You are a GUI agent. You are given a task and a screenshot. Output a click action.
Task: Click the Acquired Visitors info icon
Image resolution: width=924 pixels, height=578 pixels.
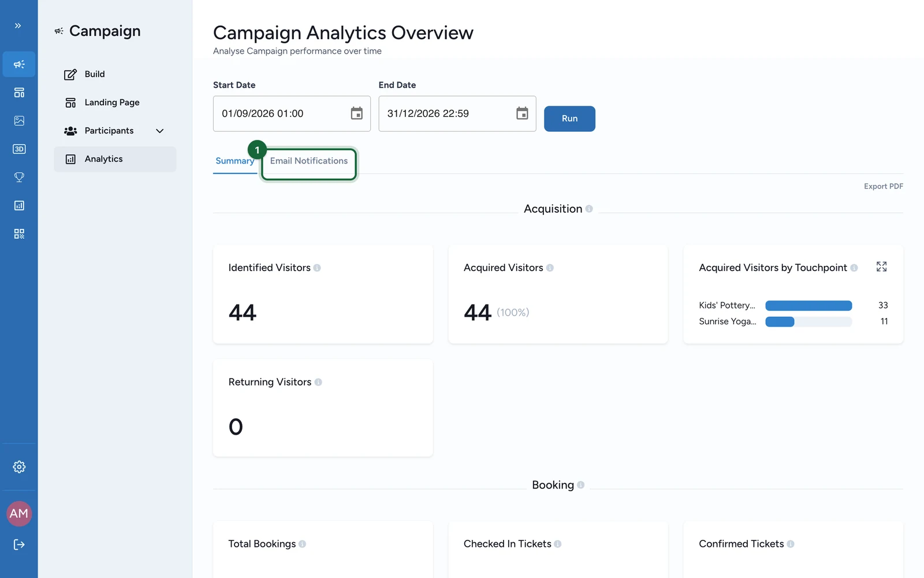point(550,268)
